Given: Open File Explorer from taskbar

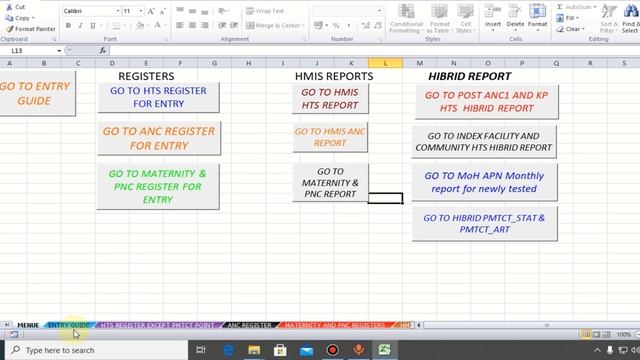Looking at the screenshot, I should pyautogui.click(x=254, y=350).
